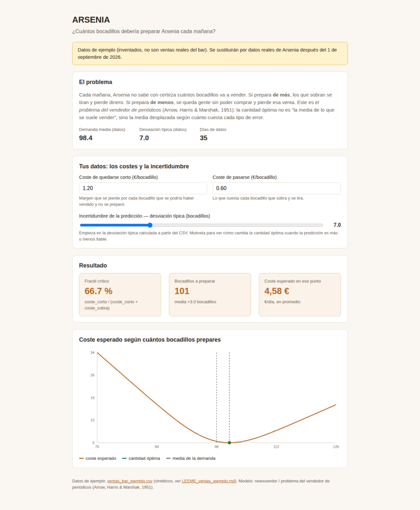The width and height of the screenshot is (420, 510).
Task: Click the 'Coste de quedarse corto' input field
Action: click(143, 188)
